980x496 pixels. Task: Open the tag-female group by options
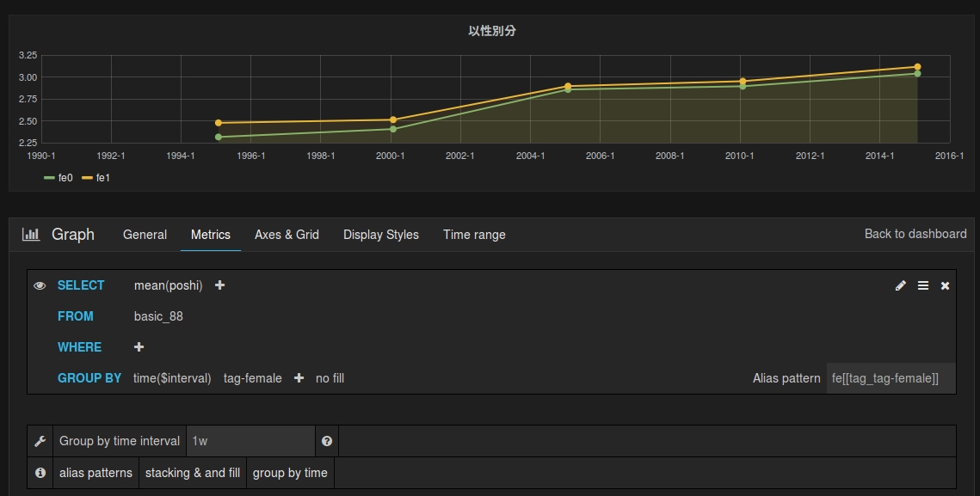[x=252, y=378]
